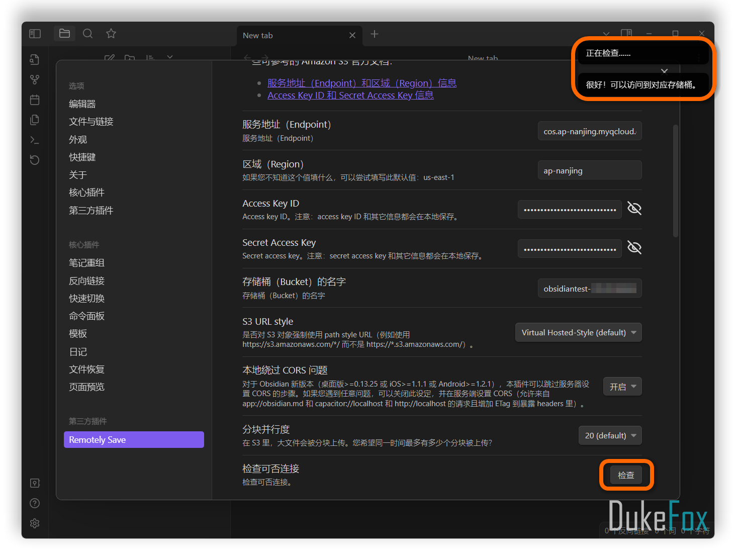Viewport: 736px width, 560px height.
Task: Open the Access Key ID 和 Secret Access Key 信息 link
Action: 350,96
